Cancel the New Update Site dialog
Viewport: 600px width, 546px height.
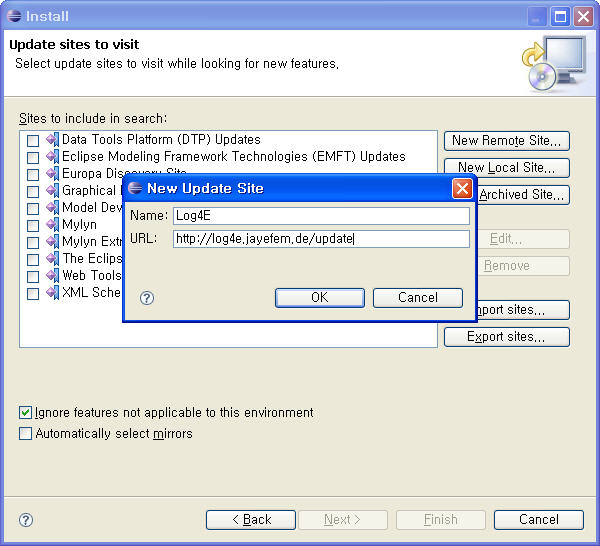417,298
